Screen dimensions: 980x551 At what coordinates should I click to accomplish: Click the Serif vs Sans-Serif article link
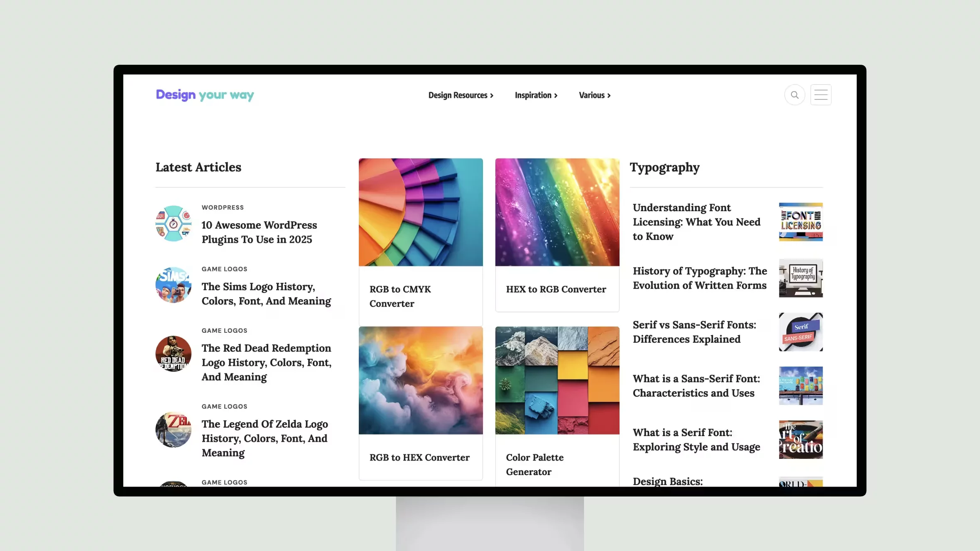tap(695, 331)
